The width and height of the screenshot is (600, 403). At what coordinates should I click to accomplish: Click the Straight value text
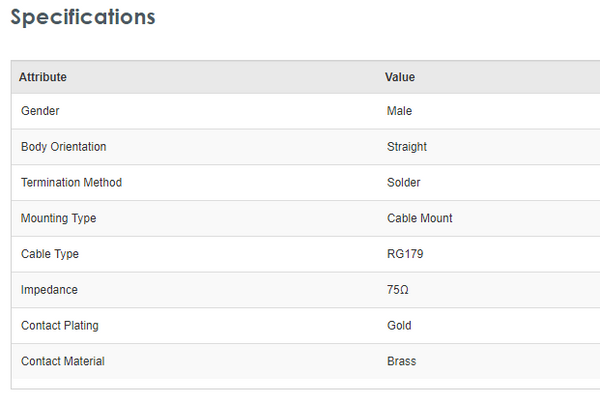406,147
